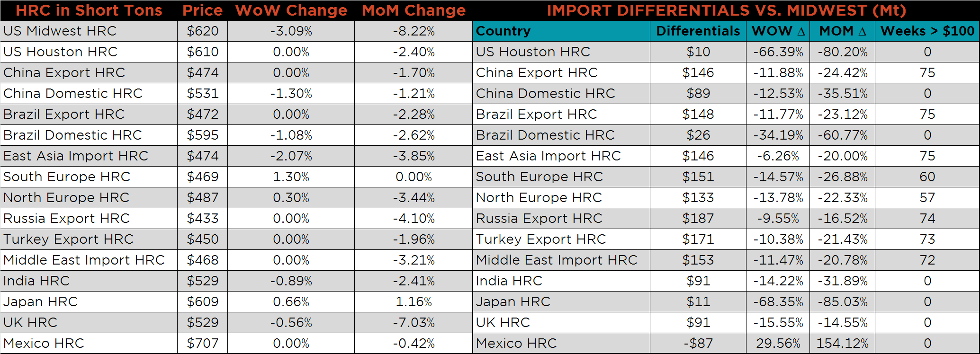Click the 154.12% MOM change value
Image resolution: width=980 pixels, height=354 pixels.
(x=842, y=344)
